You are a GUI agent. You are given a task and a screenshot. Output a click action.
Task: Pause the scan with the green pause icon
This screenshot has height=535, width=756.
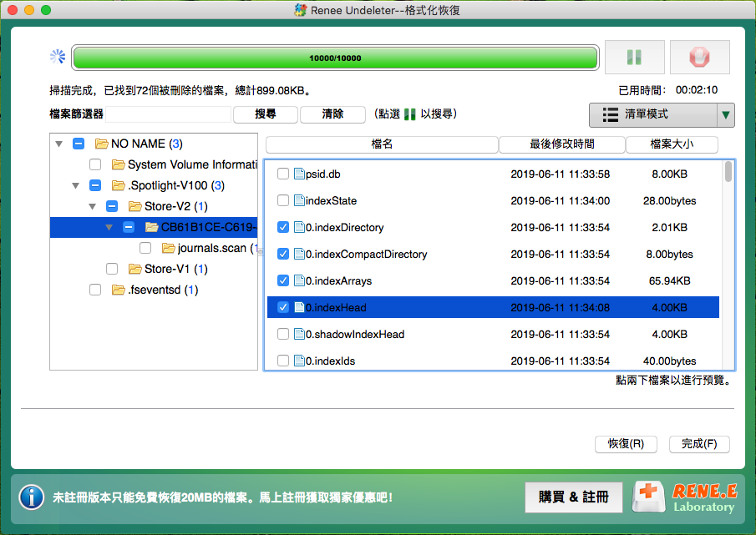634,58
